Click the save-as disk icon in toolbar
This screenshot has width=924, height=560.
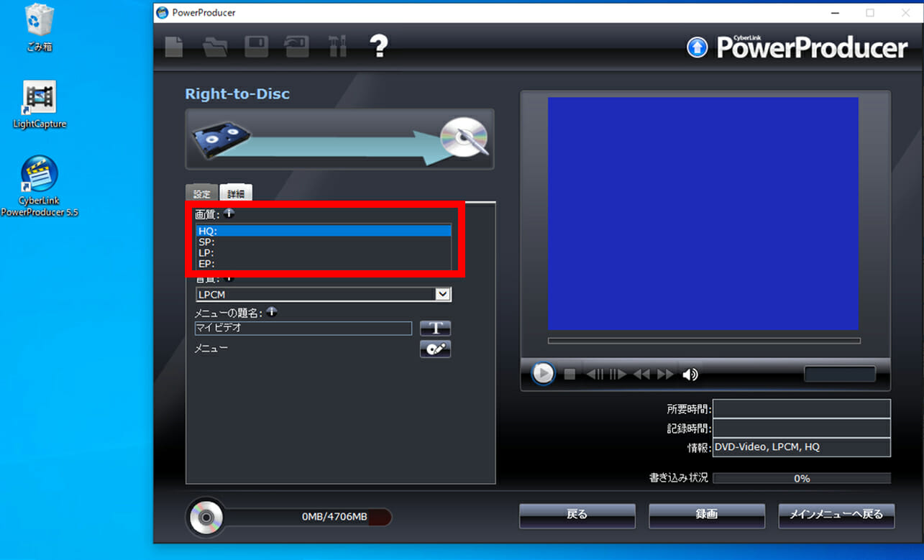click(x=296, y=47)
